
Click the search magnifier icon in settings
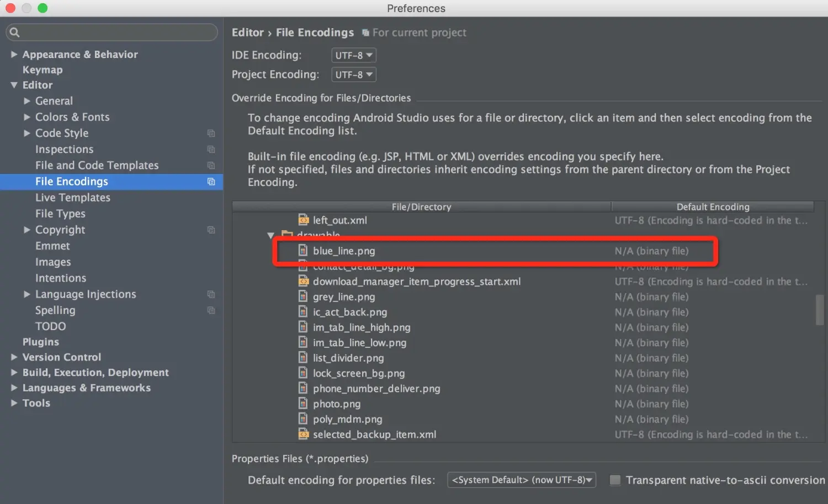pyautogui.click(x=15, y=32)
